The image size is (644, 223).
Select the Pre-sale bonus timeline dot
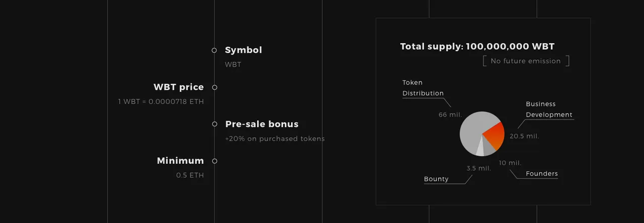point(214,124)
